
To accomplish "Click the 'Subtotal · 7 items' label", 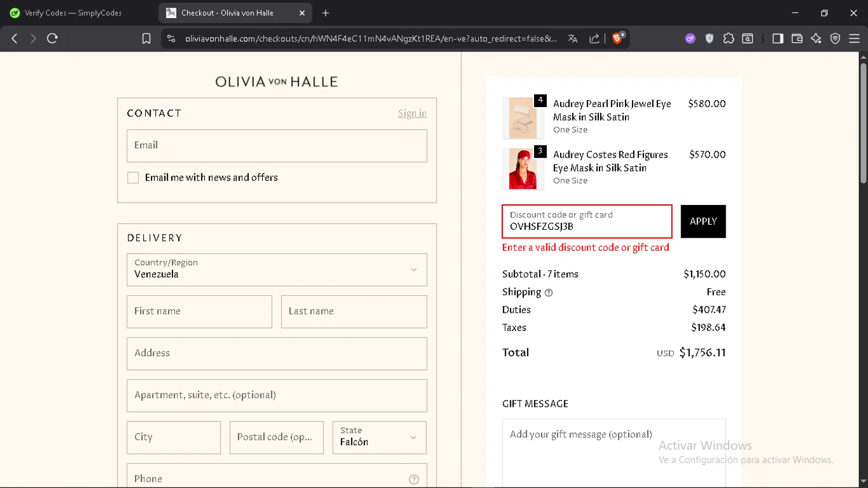I will [x=540, y=274].
